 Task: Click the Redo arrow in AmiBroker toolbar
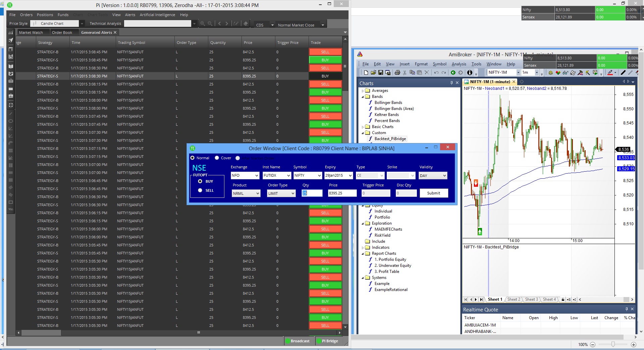444,72
